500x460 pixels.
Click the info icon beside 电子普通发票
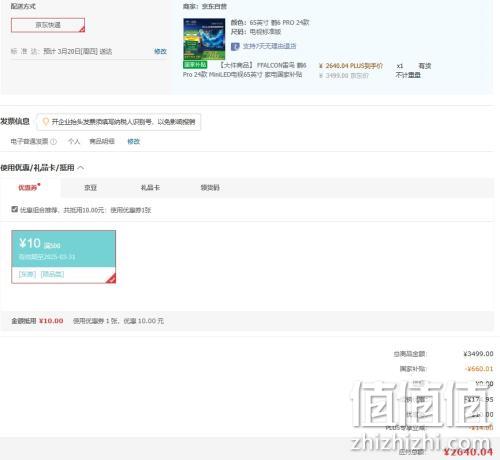pyautogui.click(x=53, y=142)
